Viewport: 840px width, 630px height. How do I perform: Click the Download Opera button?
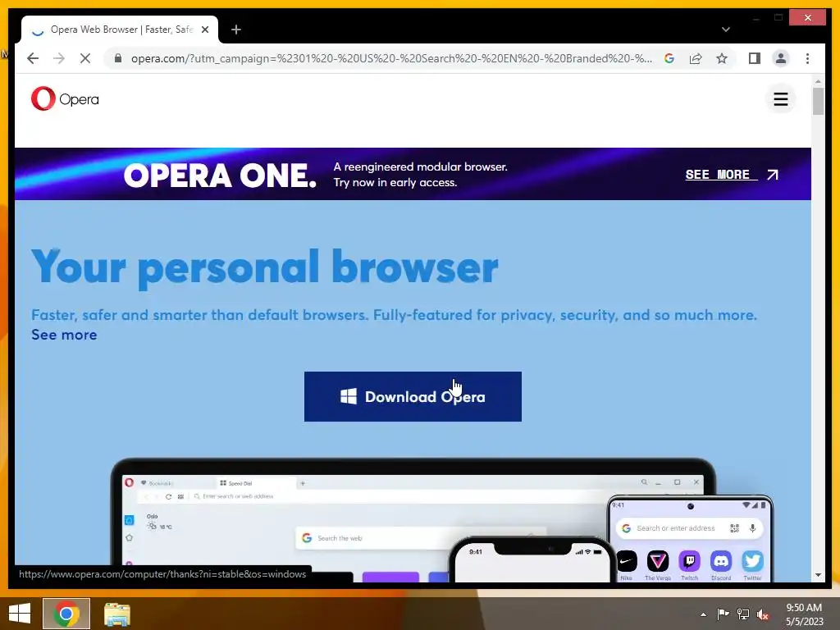pos(413,396)
